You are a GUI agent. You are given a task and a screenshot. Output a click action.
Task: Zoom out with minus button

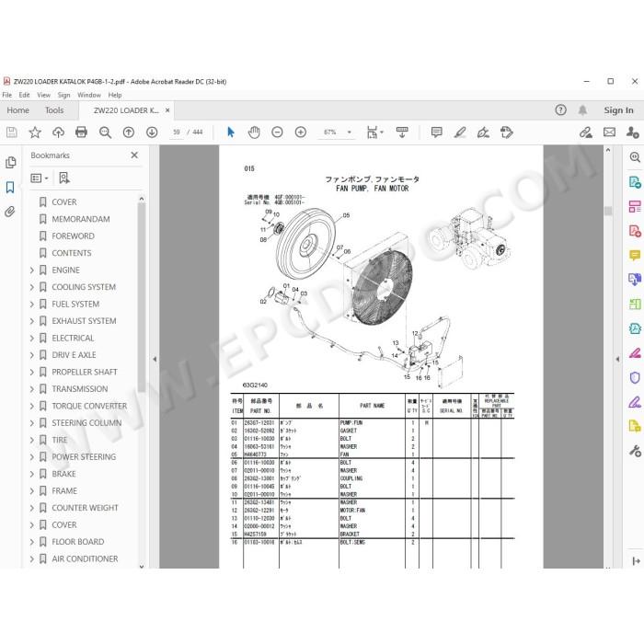point(277,132)
